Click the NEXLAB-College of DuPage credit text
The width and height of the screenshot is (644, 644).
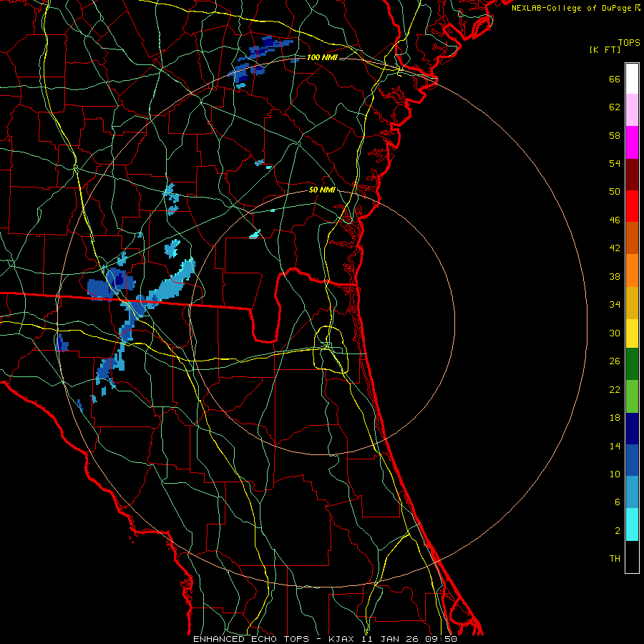(x=575, y=8)
